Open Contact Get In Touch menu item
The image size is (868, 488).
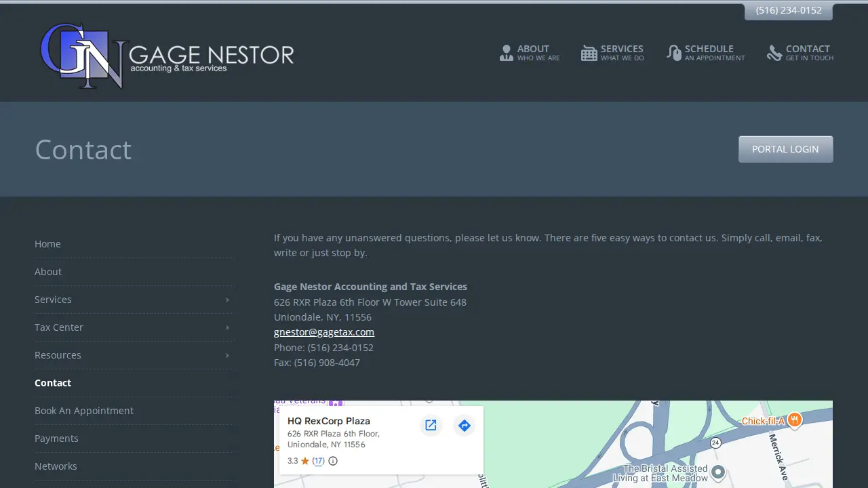point(800,53)
